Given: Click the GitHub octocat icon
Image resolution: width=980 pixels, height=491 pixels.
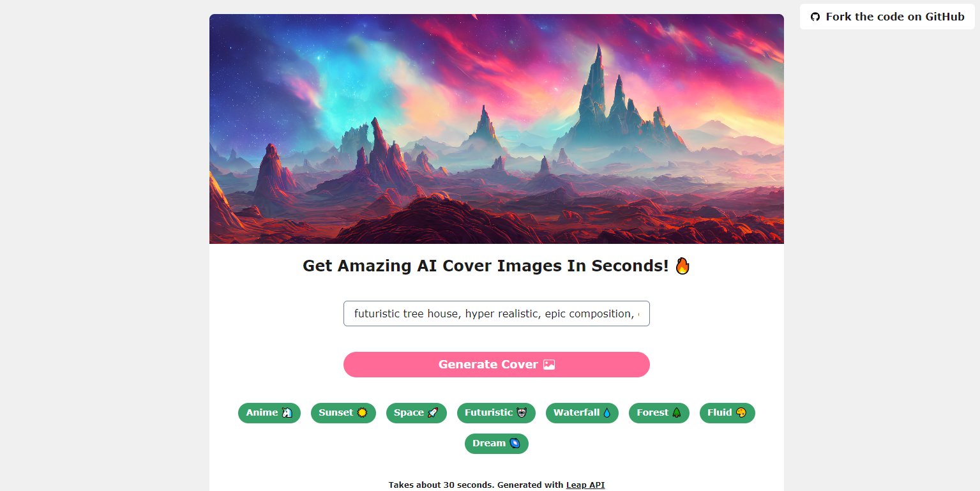Looking at the screenshot, I should 815,17.
